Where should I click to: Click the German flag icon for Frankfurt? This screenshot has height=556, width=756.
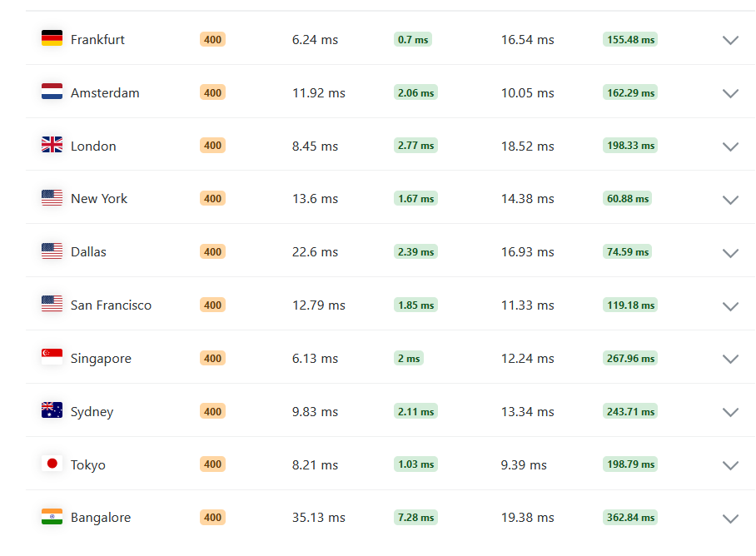[x=52, y=38]
